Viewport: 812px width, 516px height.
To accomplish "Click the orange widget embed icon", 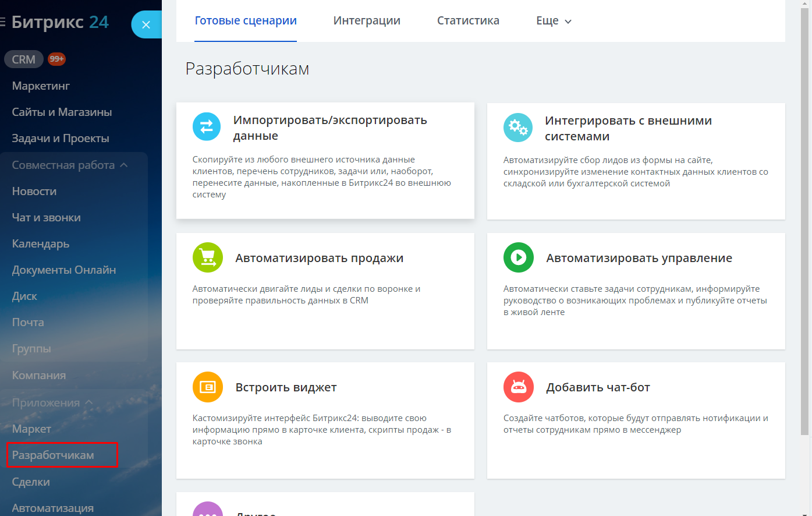I will pos(207,387).
